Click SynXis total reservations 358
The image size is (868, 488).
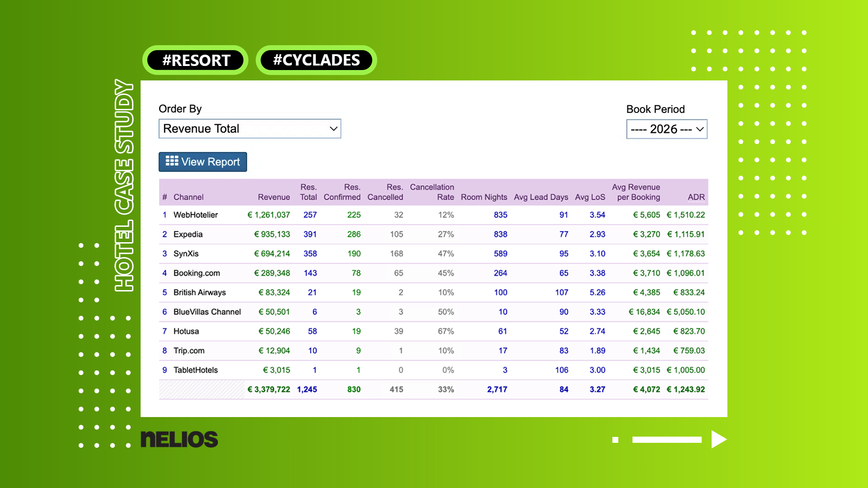310,253
